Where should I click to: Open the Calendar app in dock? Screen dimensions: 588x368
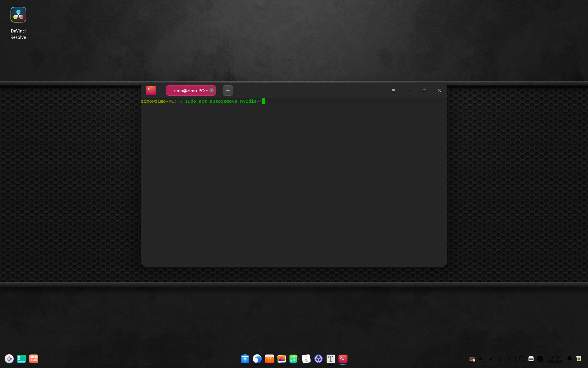click(306, 359)
